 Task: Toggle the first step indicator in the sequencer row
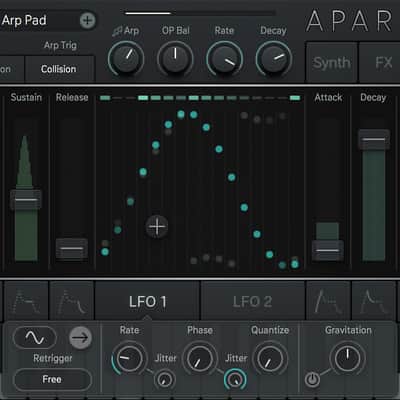pyautogui.click(x=105, y=98)
